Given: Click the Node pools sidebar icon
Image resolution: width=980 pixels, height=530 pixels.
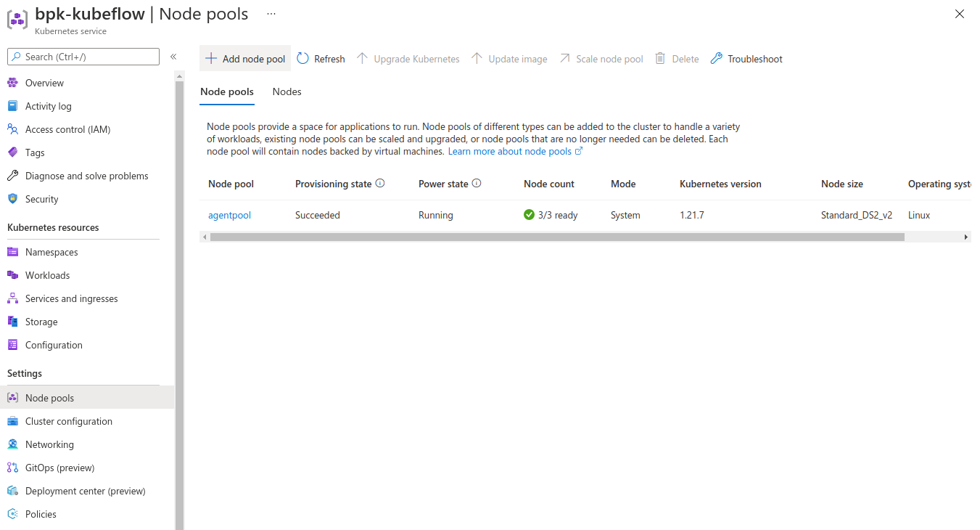Looking at the screenshot, I should coord(12,398).
